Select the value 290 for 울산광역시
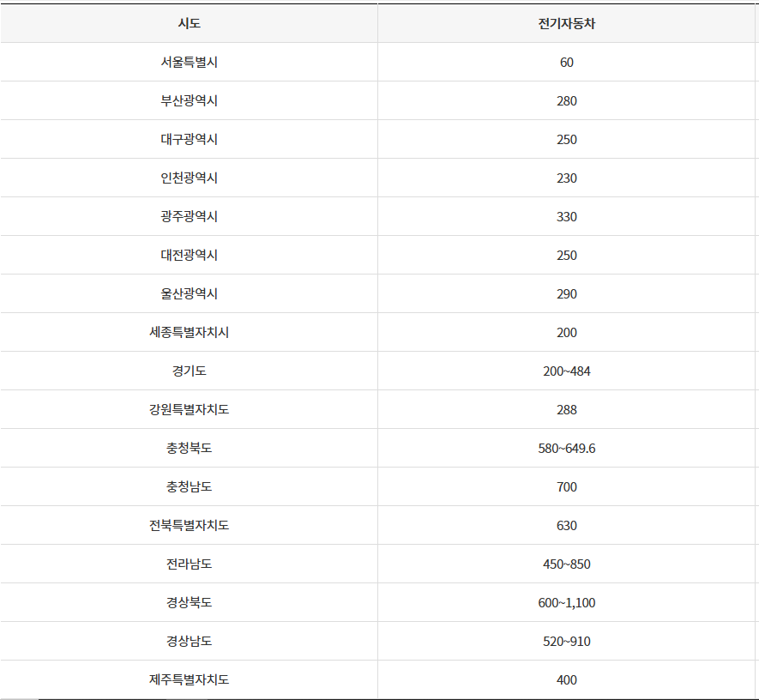 [x=566, y=294]
